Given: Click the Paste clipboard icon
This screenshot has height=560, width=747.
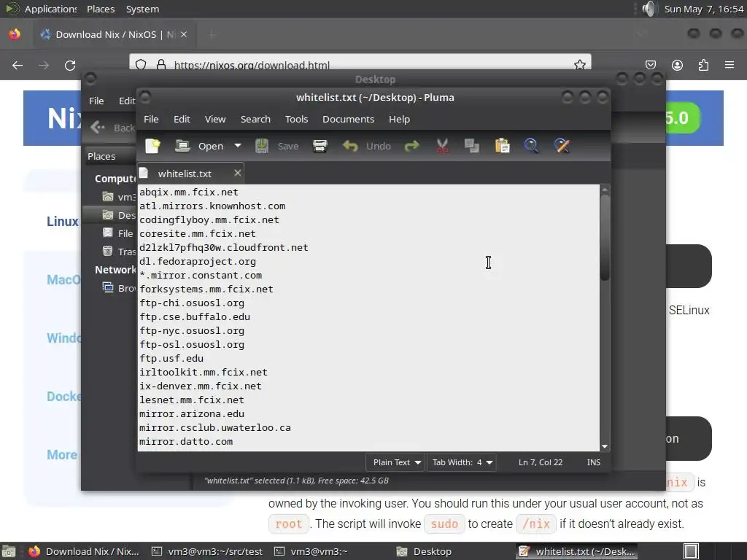Looking at the screenshot, I should tap(502, 146).
